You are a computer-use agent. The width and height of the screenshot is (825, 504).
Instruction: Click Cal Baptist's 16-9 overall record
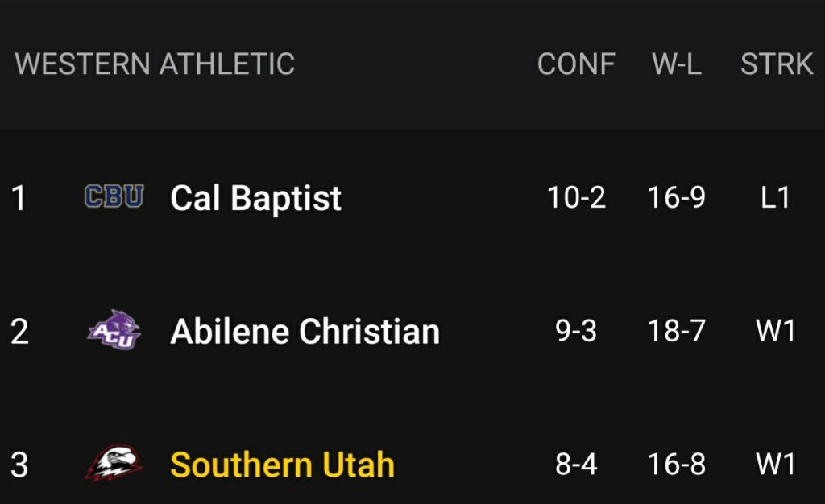[676, 197]
